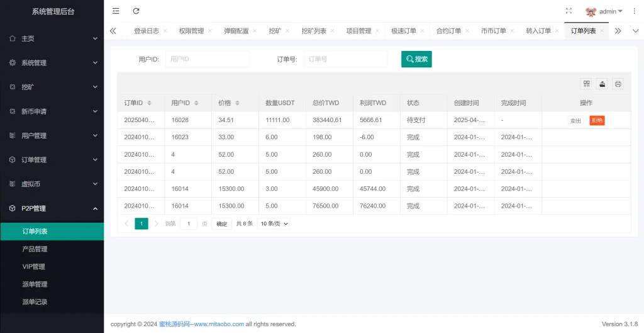Switch to the 合约订单 tab

click(x=448, y=31)
